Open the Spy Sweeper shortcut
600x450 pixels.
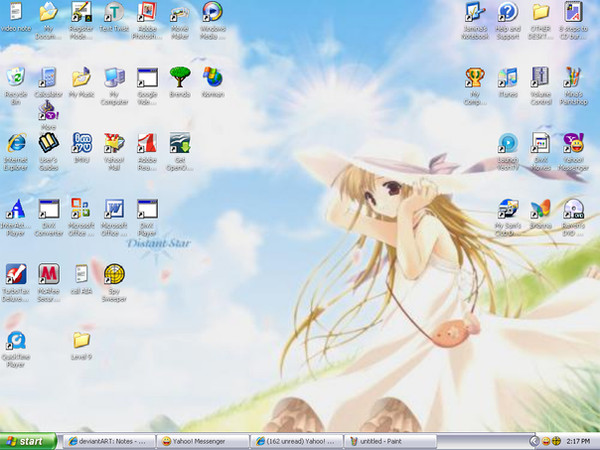pos(114,274)
